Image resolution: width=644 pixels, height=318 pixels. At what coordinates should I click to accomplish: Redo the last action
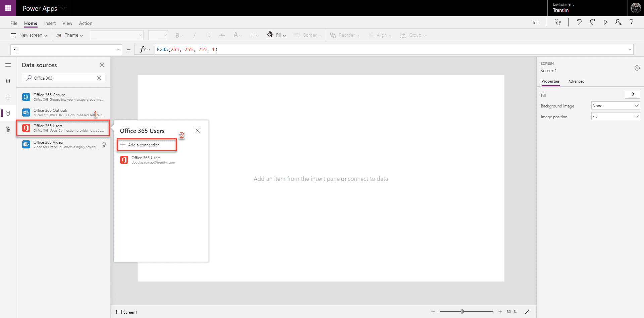592,22
